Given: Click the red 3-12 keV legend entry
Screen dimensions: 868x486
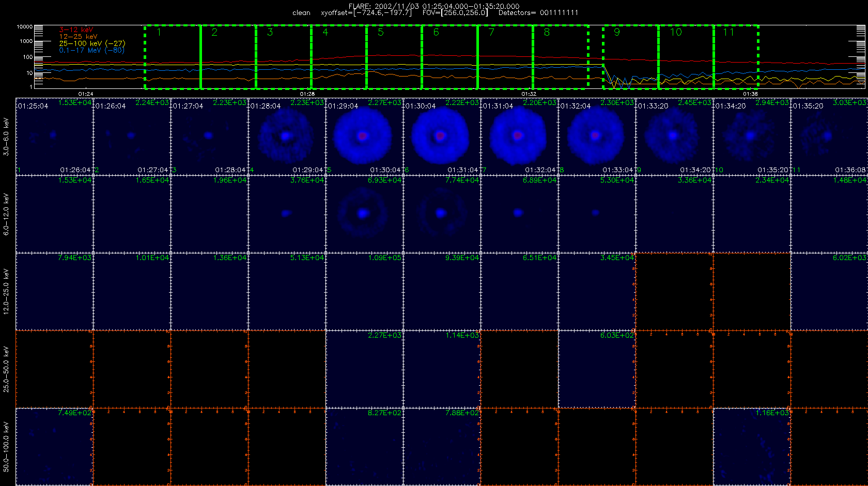Looking at the screenshot, I should point(76,29).
